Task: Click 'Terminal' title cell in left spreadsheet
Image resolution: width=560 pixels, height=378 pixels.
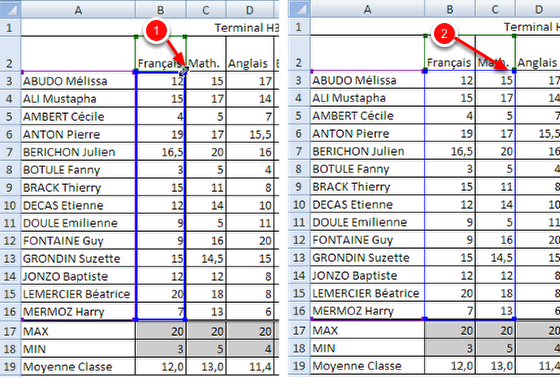Action: pyautogui.click(x=150, y=27)
